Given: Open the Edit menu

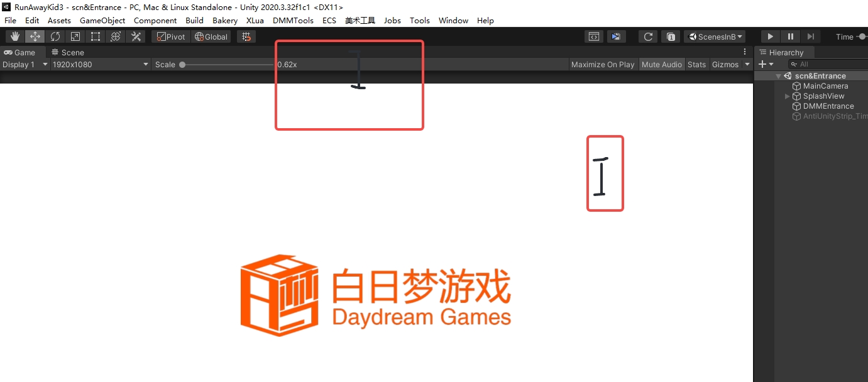Looking at the screenshot, I should pyautogui.click(x=32, y=20).
